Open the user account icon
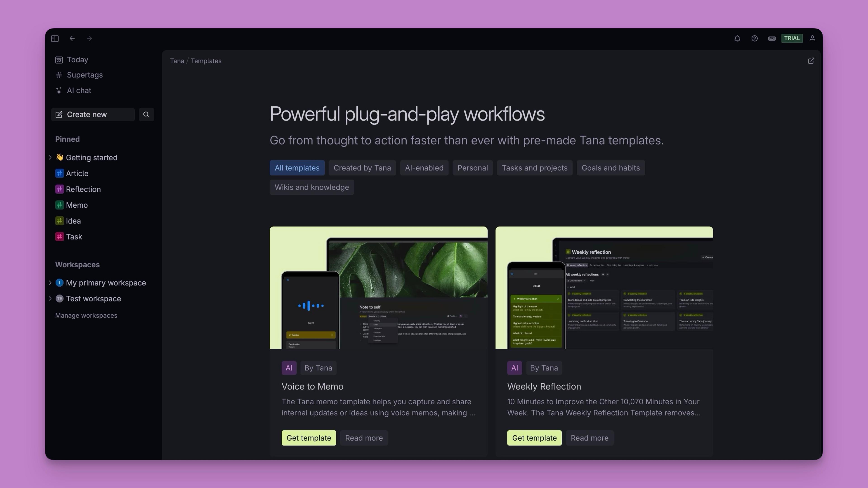The image size is (868, 488). (812, 38)
